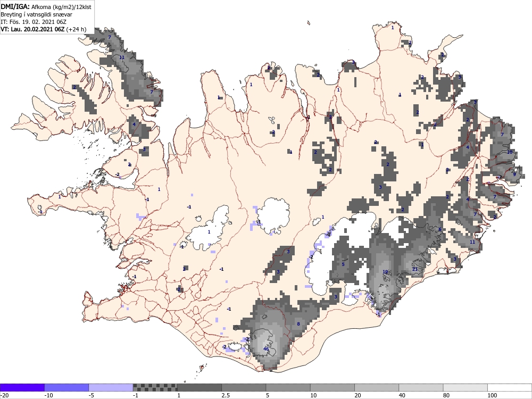The image size is (532, 399).
Task: Click the map value '19' on Vatnajökull
Action: [385, 272]
